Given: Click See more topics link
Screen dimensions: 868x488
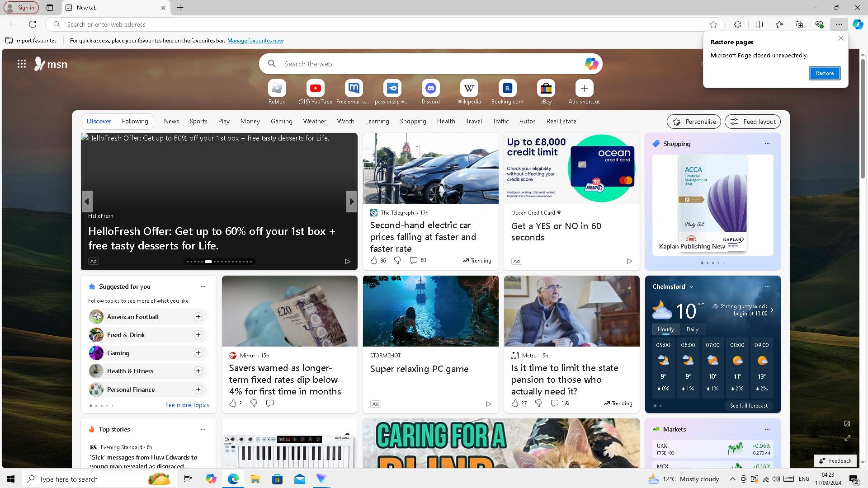Looking at the screenshot, I should (187, 405).
